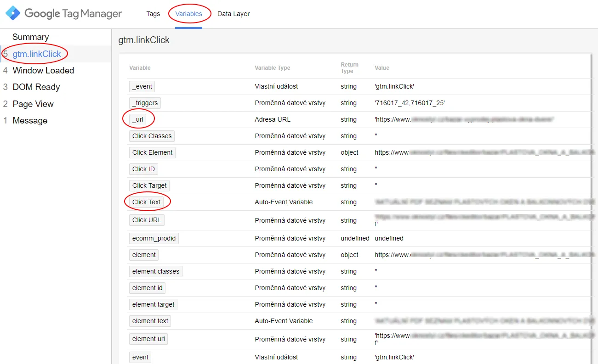Select Summary in the event sidebar

[30, 37]
